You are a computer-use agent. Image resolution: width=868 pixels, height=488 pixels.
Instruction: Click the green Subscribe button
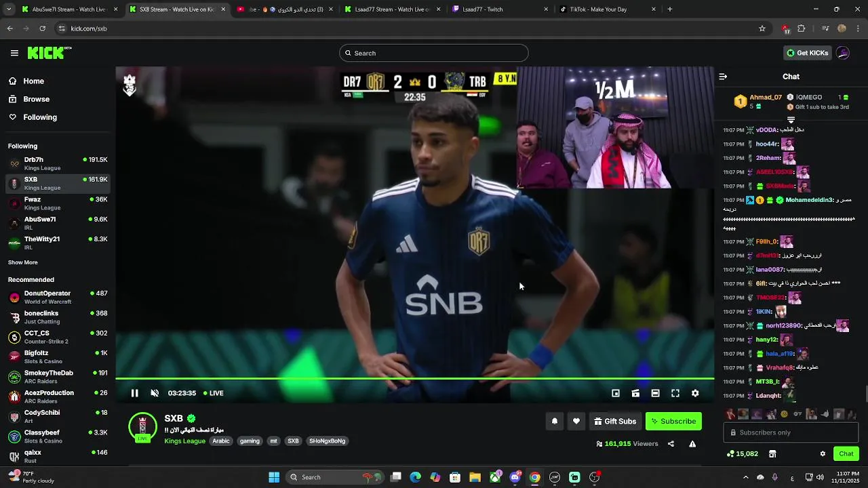(x=673, y=421)
